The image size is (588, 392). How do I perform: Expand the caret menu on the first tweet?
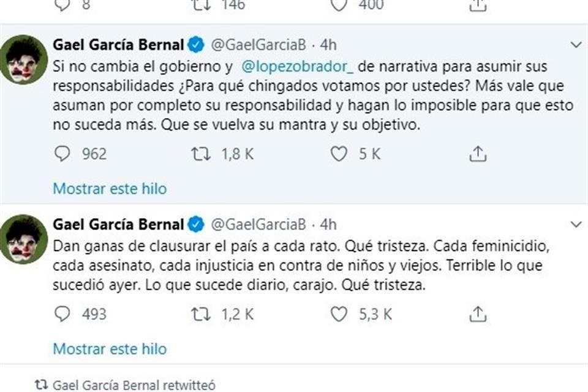click(x=575, y=43)
